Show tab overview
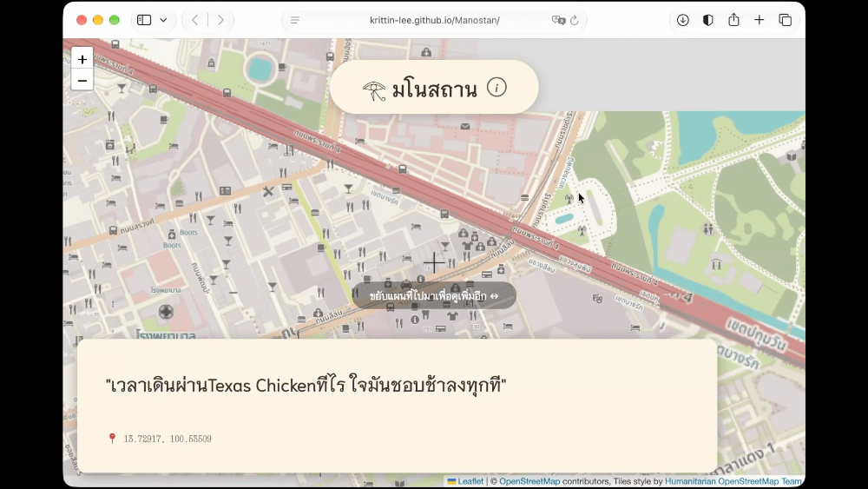868x489 pixels. coord(785,20)
